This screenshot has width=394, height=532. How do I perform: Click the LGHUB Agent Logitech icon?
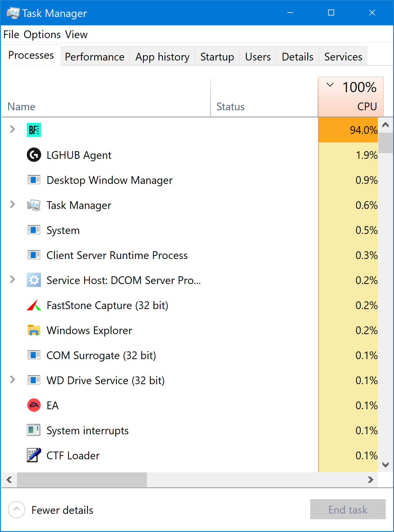click(34, 155)
